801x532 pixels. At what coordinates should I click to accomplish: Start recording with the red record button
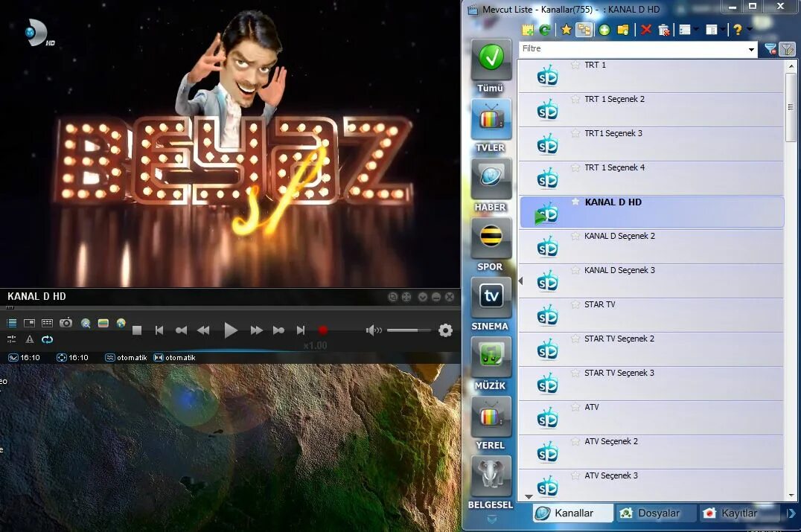(x=323, y=330)
